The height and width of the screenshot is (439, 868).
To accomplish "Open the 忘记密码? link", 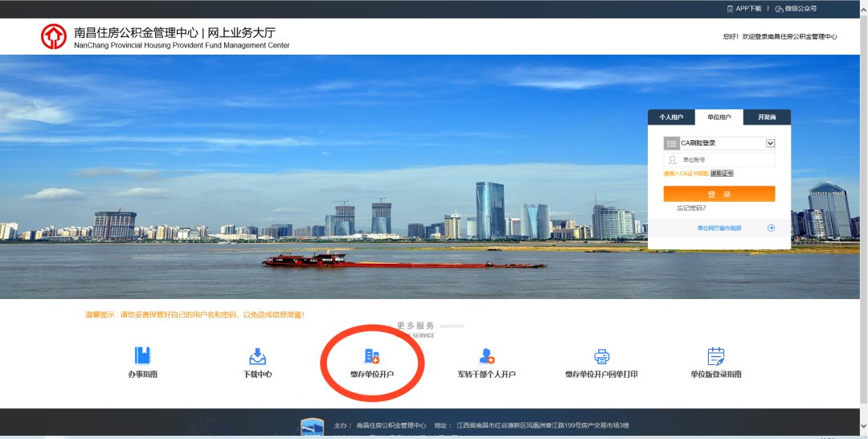I will tap(691, 208).
